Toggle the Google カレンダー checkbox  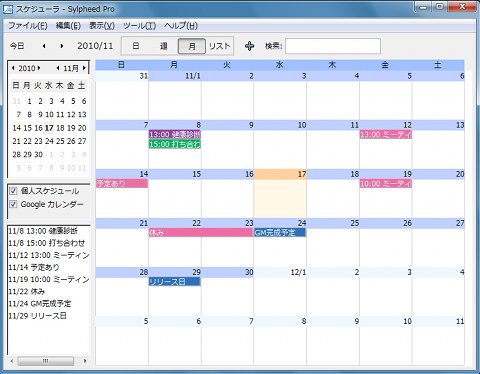13,204
